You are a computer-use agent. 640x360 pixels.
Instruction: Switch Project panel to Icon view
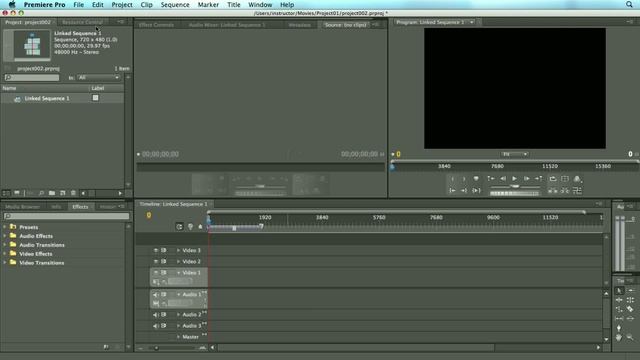click(17, 193)
